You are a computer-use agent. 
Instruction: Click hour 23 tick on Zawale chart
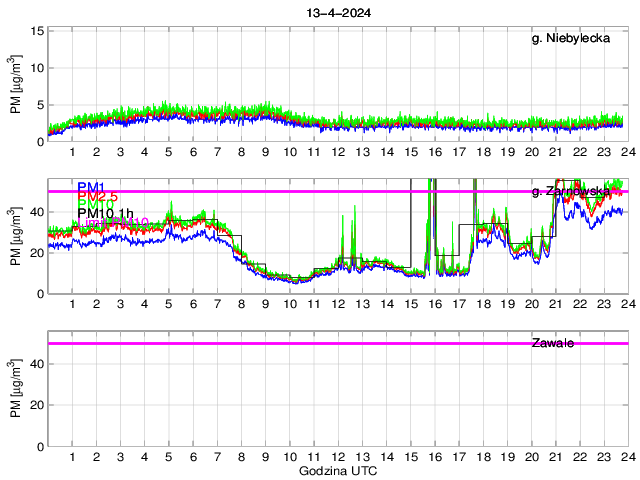tap(604, 457)
